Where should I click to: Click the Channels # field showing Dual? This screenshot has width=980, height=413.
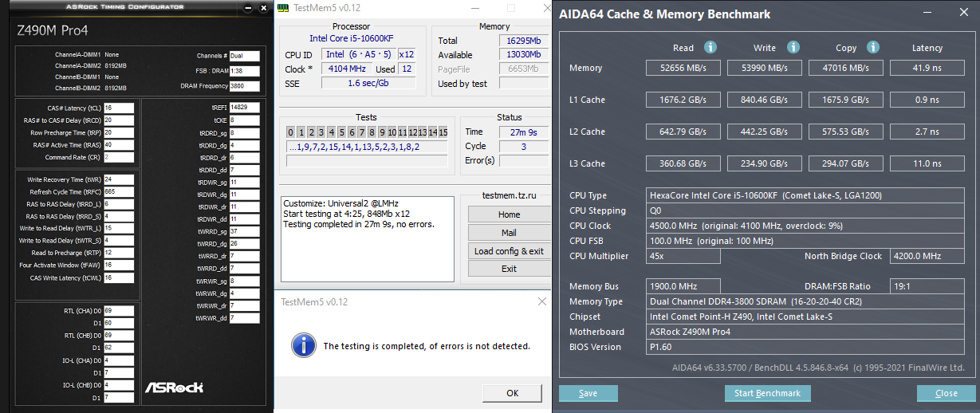(x=244, y=56)
